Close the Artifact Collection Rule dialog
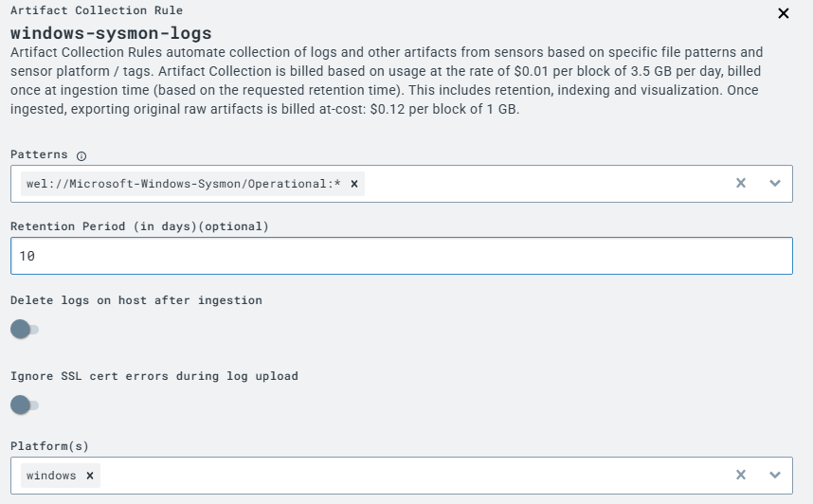 783,13
